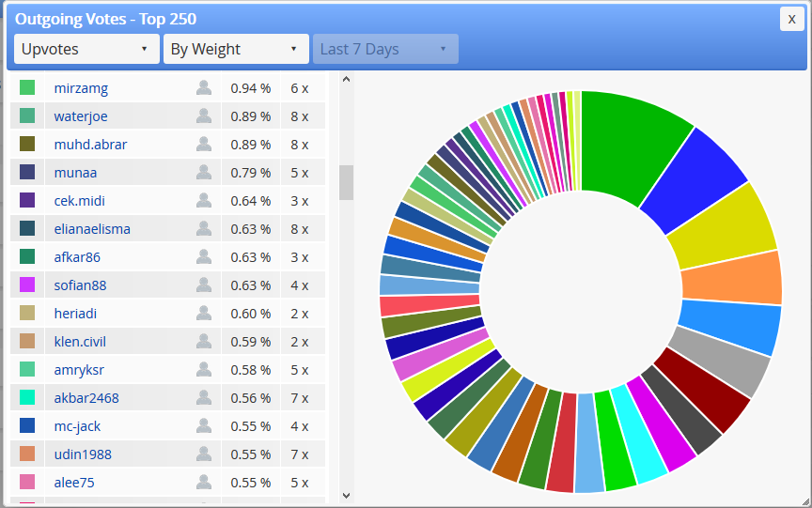Image resolution: width=812 pixels, height=508 pixels.
Task: Click the scroll down arrow of the list
Action: click(x=347, y=496)
